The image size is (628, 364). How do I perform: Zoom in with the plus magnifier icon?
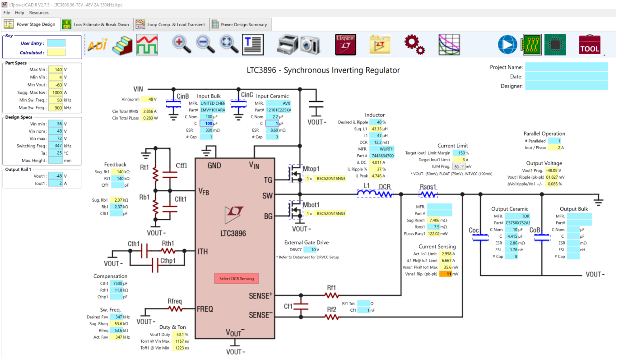click(181, 44)
